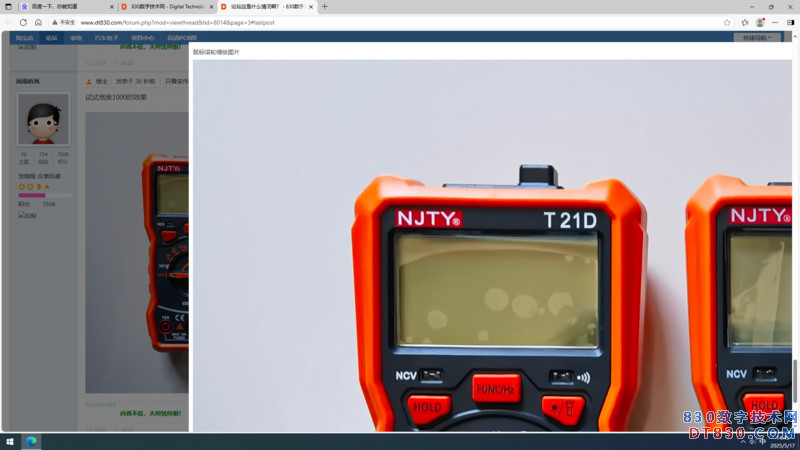Click the small multimeter image in the post
Screen dimensions: 800x450
tap(165, 250)
